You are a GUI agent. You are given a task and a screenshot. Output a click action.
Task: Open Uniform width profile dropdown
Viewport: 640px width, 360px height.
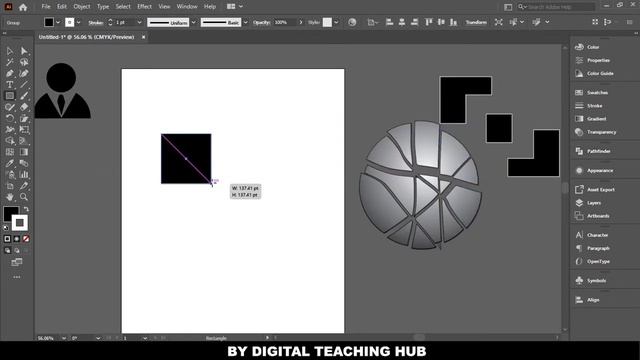[x=193, y=23]
